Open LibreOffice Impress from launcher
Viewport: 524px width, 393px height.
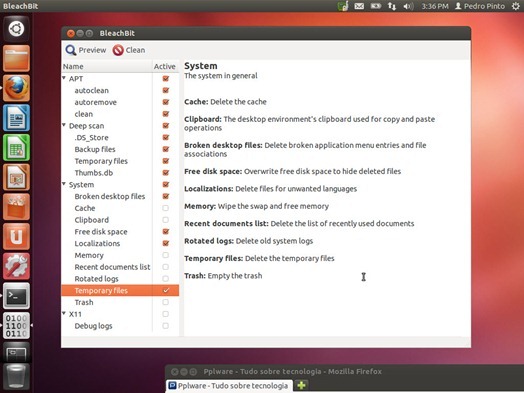point(16,177)
